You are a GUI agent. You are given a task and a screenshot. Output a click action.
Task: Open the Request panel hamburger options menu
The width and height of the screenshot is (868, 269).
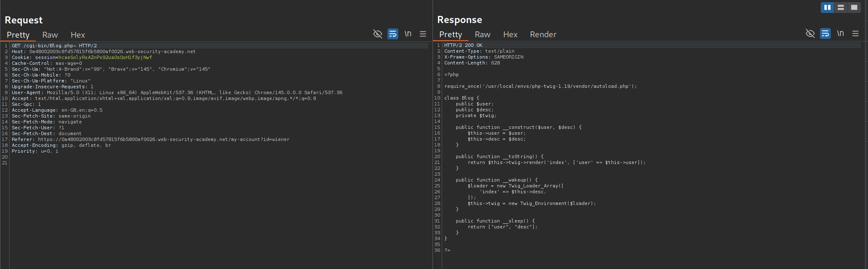pos(423,34)
